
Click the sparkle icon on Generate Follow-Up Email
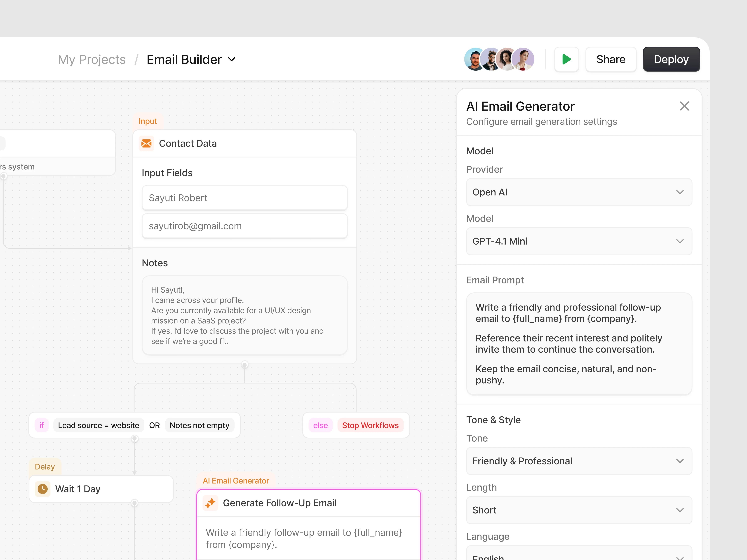pos(211,503)
